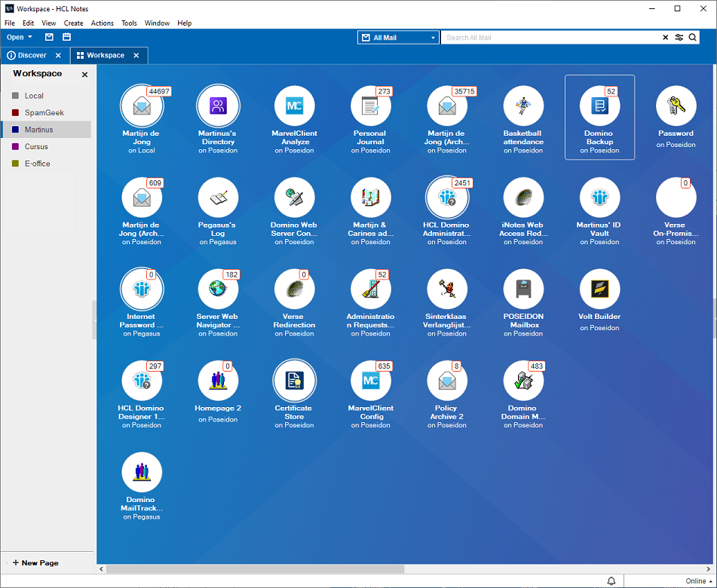
Task: Expand the Open dropdown button
Action: pos(20,37)
